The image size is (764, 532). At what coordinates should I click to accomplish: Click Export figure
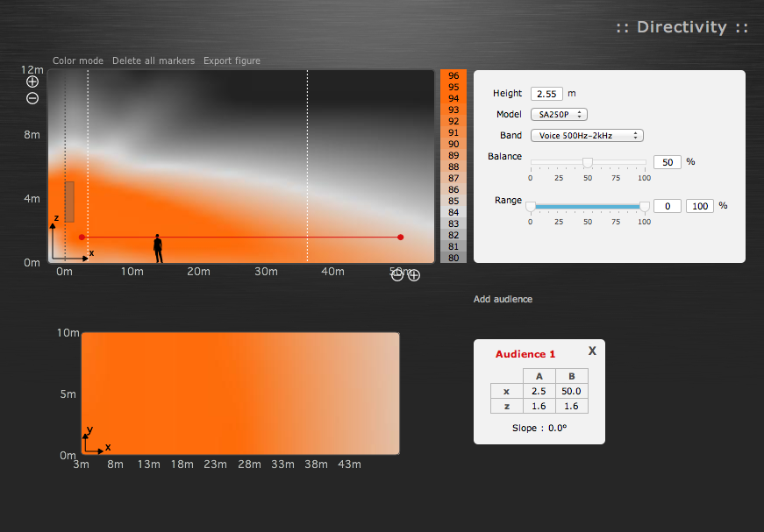pyautogui.click(x=232, y=61)
